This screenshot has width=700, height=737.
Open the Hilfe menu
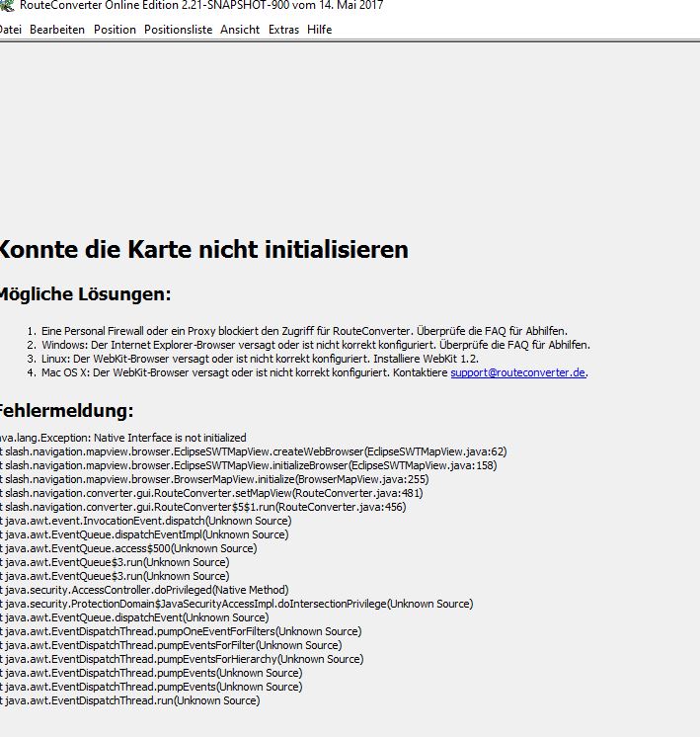[x=319, y=30]
